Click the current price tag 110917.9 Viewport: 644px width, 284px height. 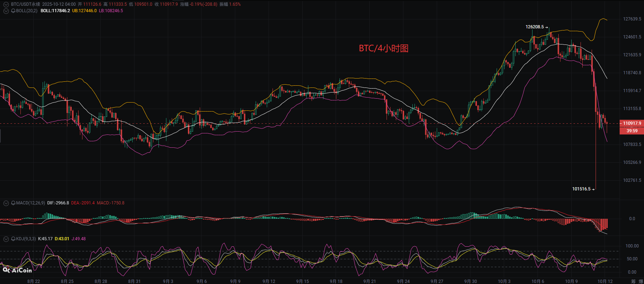(x=632, y=123)
